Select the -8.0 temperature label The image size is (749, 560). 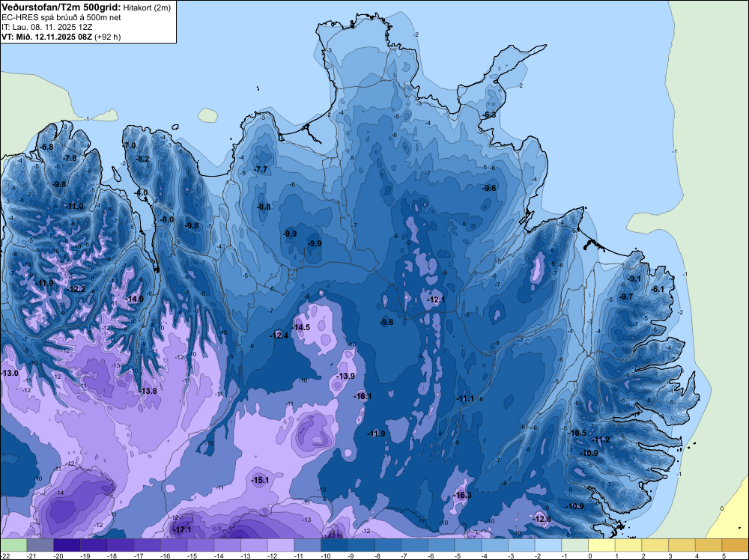(x=167, y=219)
